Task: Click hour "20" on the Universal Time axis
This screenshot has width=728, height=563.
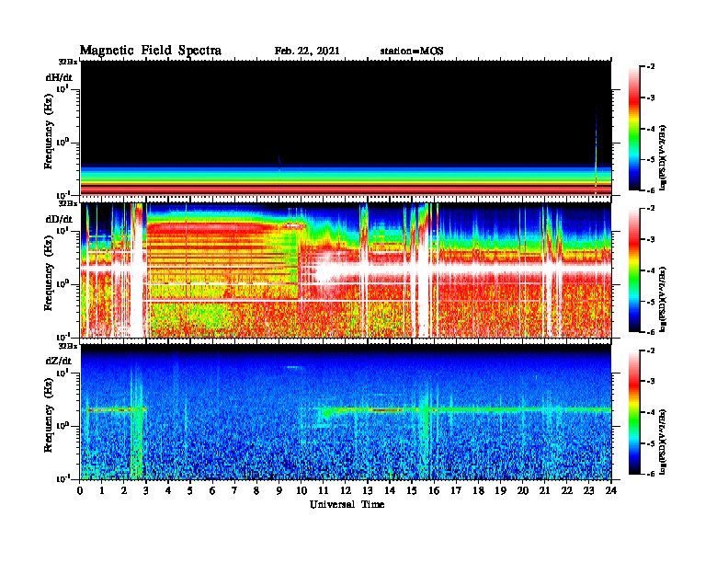Action: click(522, 491)
